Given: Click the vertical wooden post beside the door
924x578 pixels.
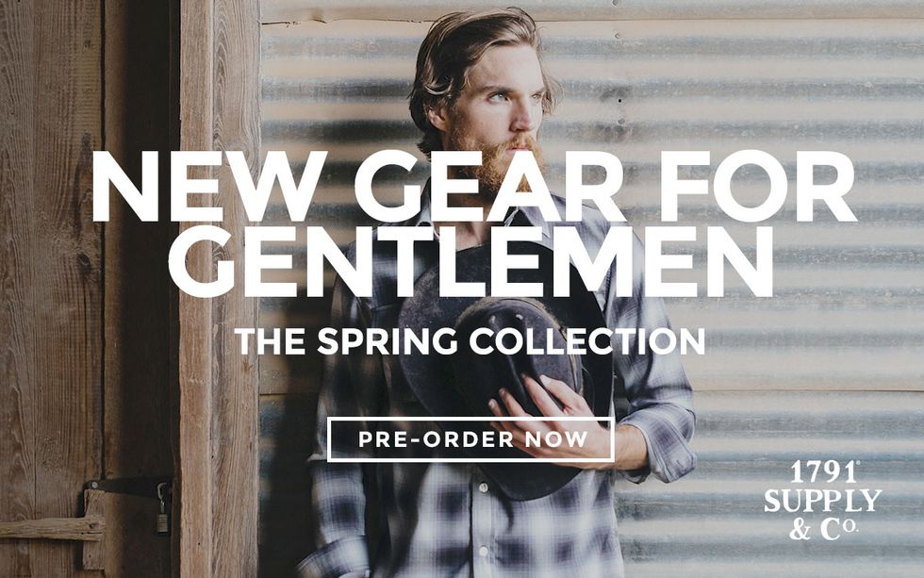Looking at the screenshot, I should [219, 289].
